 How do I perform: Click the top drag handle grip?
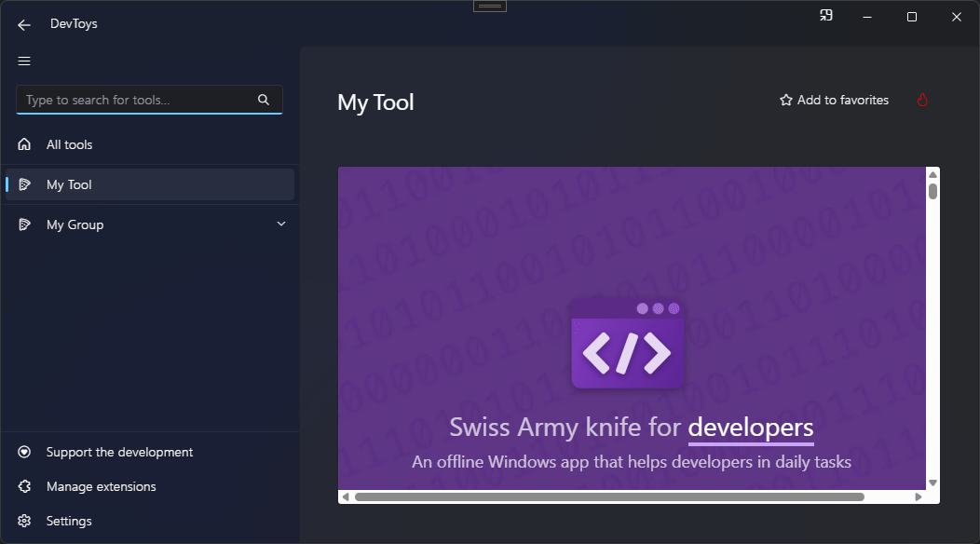490,7
